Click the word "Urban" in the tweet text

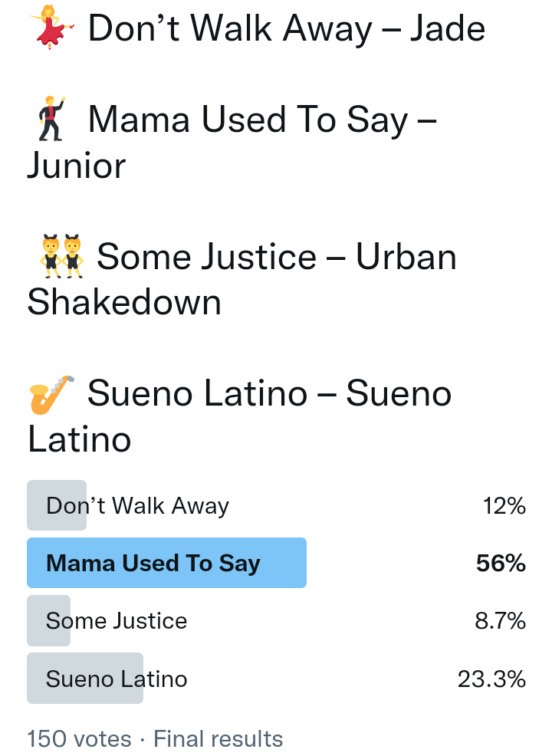(406, 257)
